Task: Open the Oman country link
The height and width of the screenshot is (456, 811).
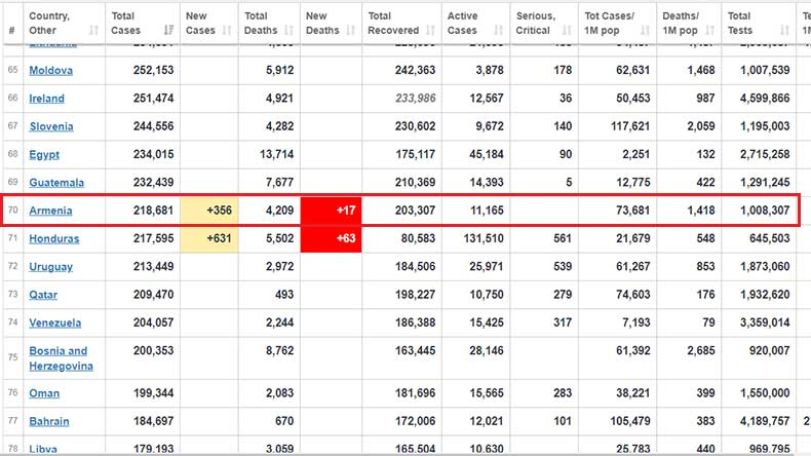Action: coord(44,393)
